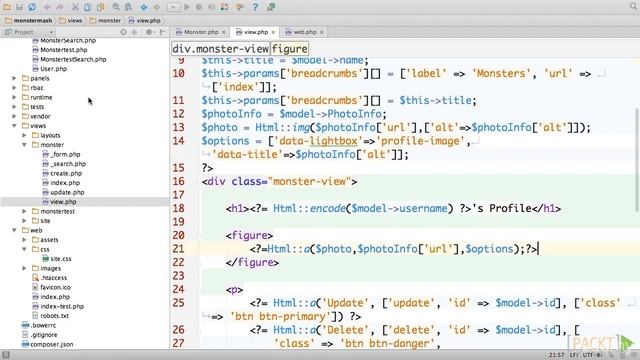This screenshot has width=640, height=360.
Task: Select User.php in project tree
Action: coord(49,69)
